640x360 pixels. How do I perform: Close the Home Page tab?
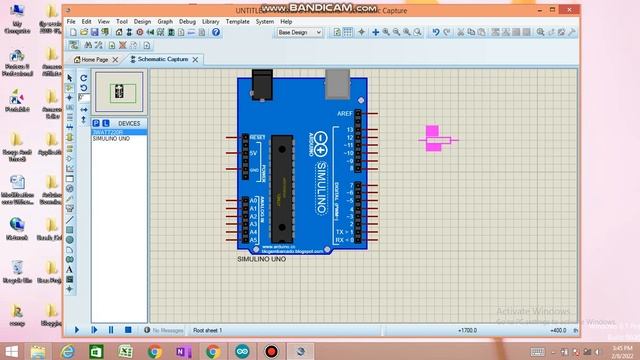[116, 60]
